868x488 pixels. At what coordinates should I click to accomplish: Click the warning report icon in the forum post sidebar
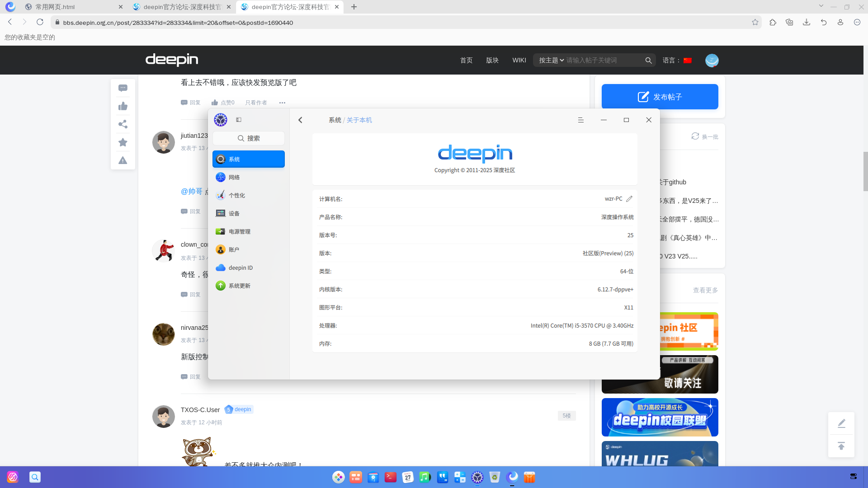tap(123, 160)
